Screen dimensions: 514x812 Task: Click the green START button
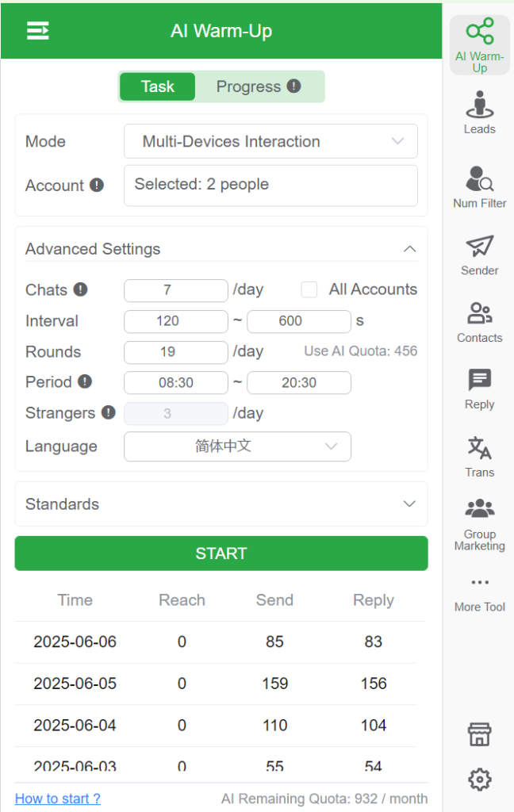coord(221,553)
